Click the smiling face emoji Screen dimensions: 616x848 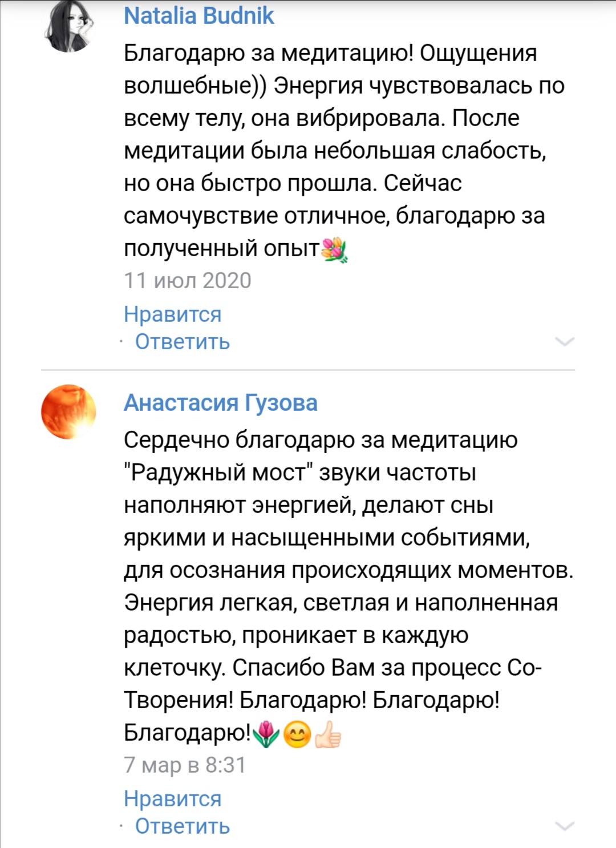(x=297, y=734)
